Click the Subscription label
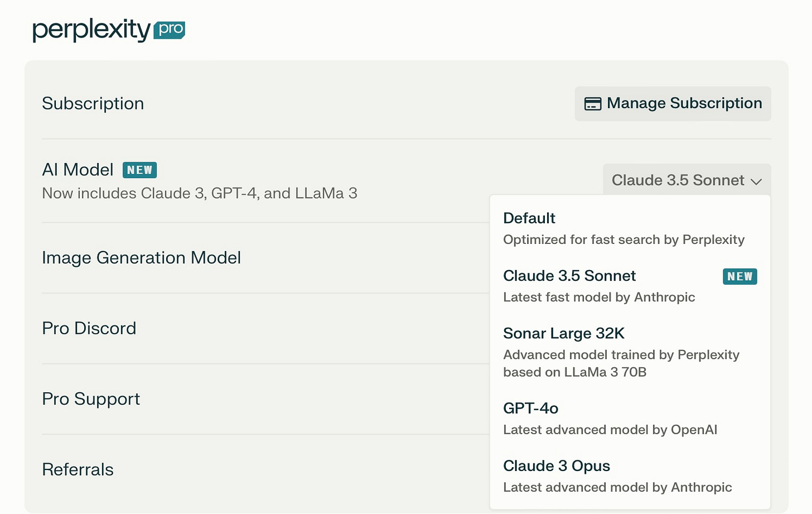Image resolution: width=812 pixels, height=514 pixels. tap(93, 103)
